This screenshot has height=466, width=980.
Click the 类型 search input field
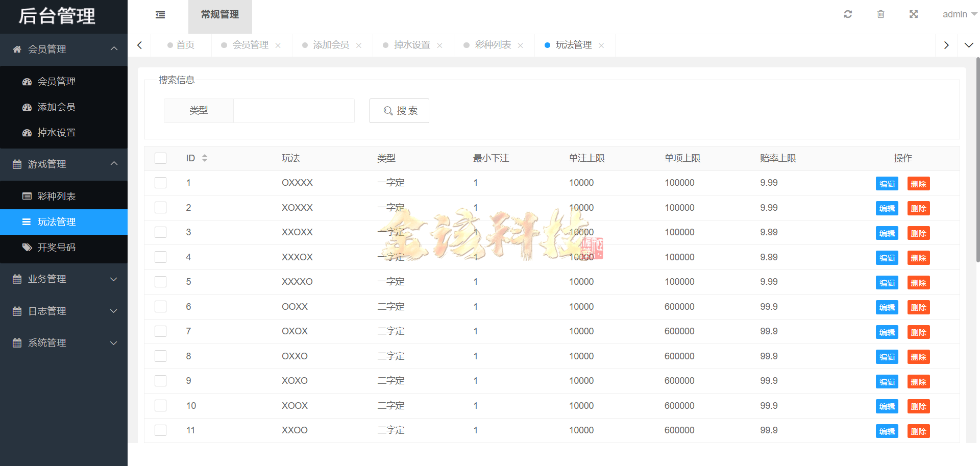pyautogui.click(x=293, y=111)
